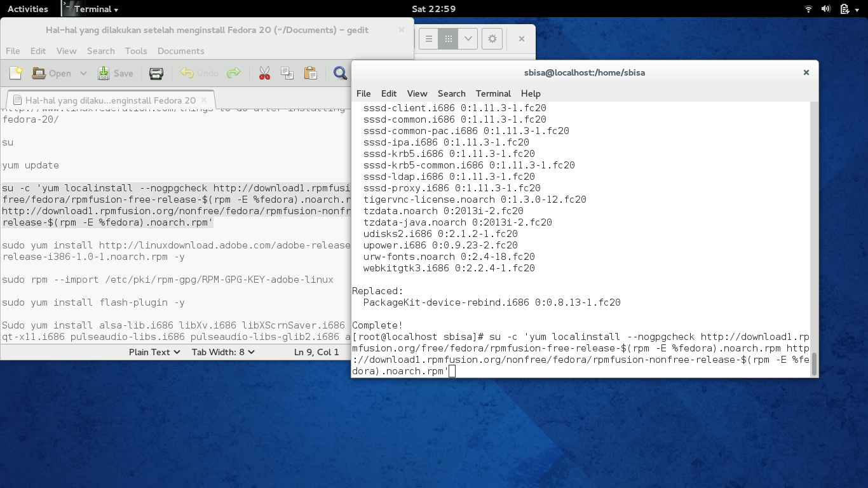Expand the recent files arrow beside Open
Screen dimensions: 868x488
tap(83, 73)
